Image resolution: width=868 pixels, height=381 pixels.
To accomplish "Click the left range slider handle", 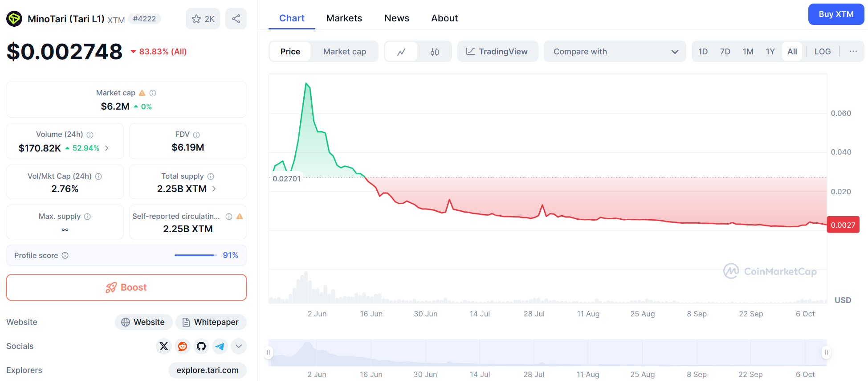I will pos(268,352).
